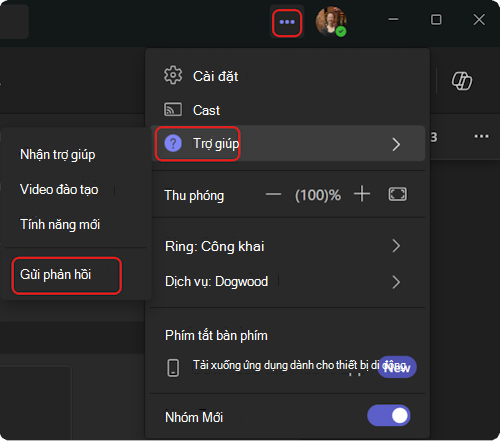This screenshot has width=500, height=441.
Task: Open the Trợ giúp help submenu
Action: tap(287, 144)
